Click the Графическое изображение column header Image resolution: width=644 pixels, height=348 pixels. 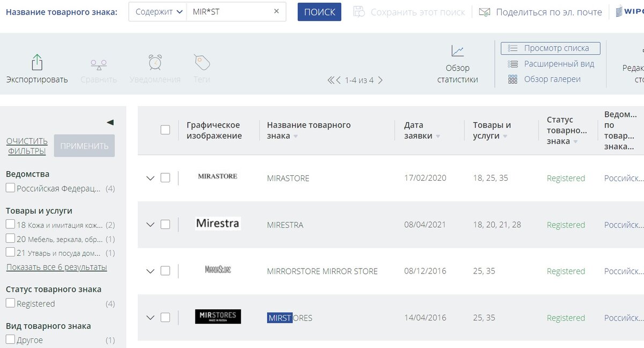tap(214, 130)
